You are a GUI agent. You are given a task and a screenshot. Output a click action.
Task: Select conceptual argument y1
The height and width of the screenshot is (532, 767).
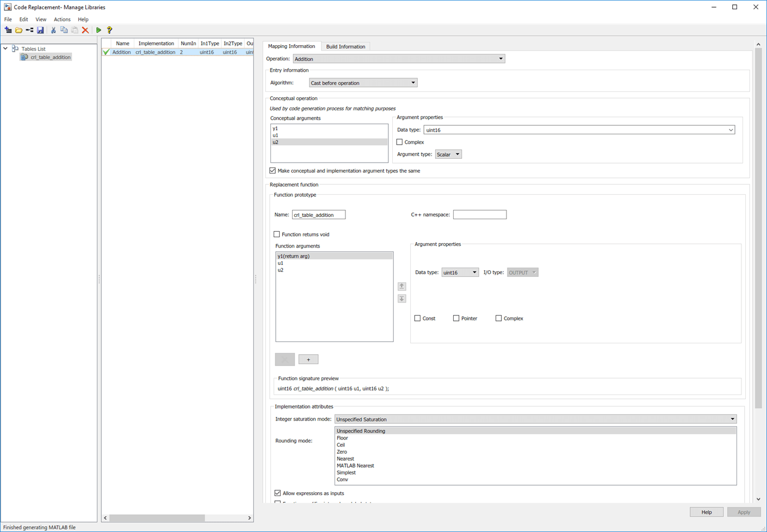pos(329,128)
